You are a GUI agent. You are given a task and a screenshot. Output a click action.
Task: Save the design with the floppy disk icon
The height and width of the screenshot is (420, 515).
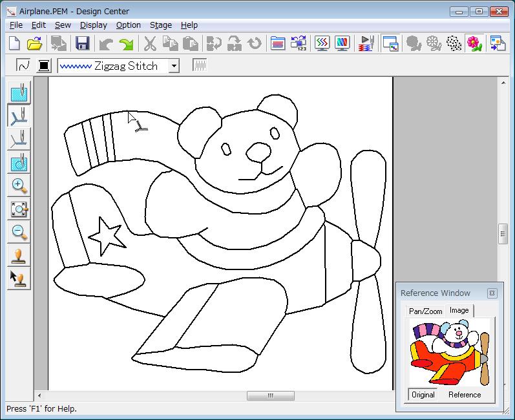point(82,43)
